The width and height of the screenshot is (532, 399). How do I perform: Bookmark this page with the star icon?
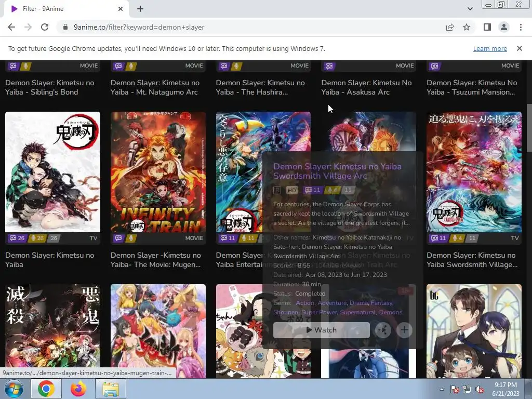467,27
